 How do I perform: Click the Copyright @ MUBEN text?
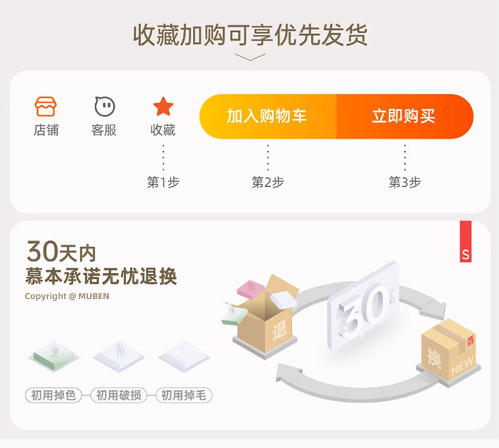tap(67, 296)
